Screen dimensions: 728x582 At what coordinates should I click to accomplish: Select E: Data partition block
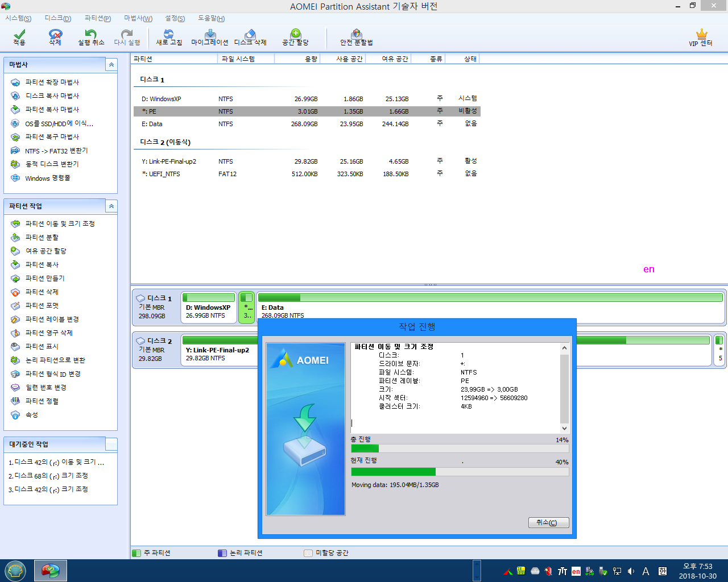click(x=491, y=307)
